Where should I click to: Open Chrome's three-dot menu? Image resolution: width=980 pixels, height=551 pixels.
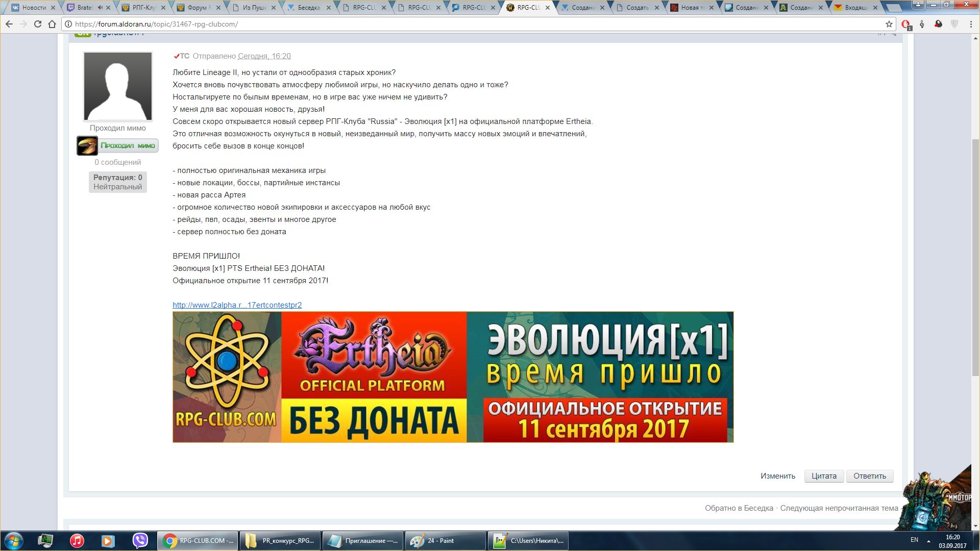971,24
